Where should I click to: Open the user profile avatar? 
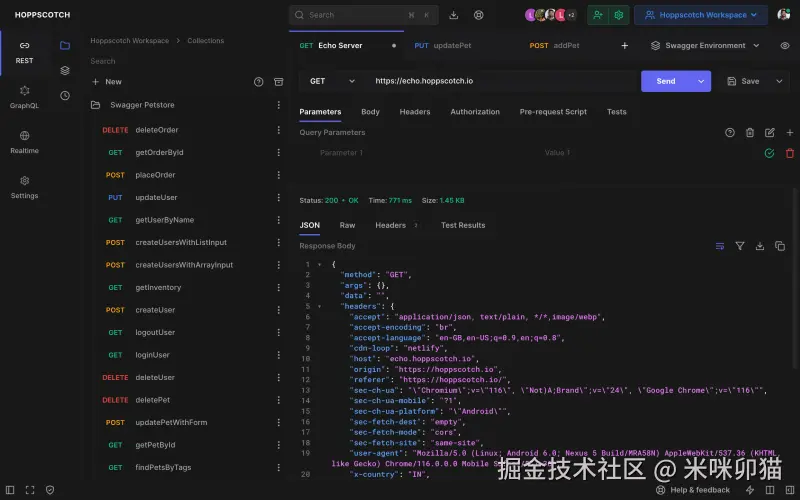(783, 14)
